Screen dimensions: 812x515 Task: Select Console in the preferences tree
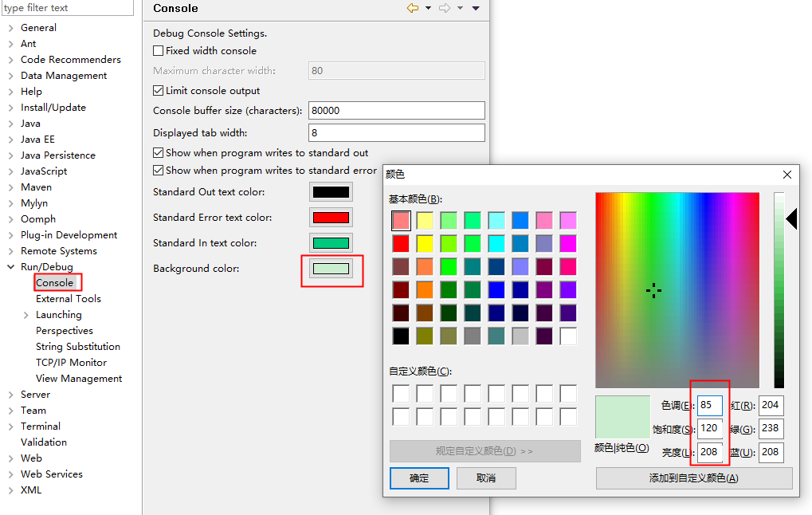[x=55, y=283]
